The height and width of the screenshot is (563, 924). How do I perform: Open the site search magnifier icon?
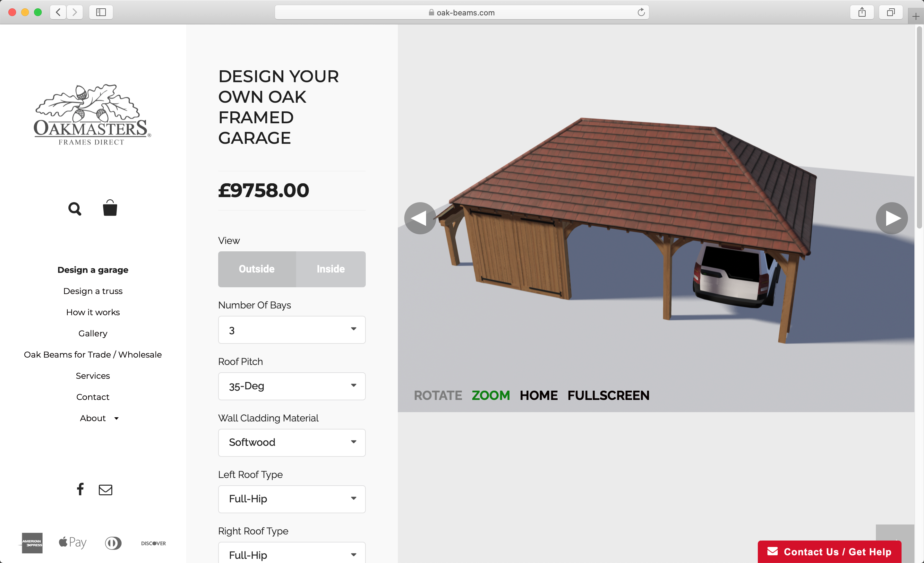point(75,209)
